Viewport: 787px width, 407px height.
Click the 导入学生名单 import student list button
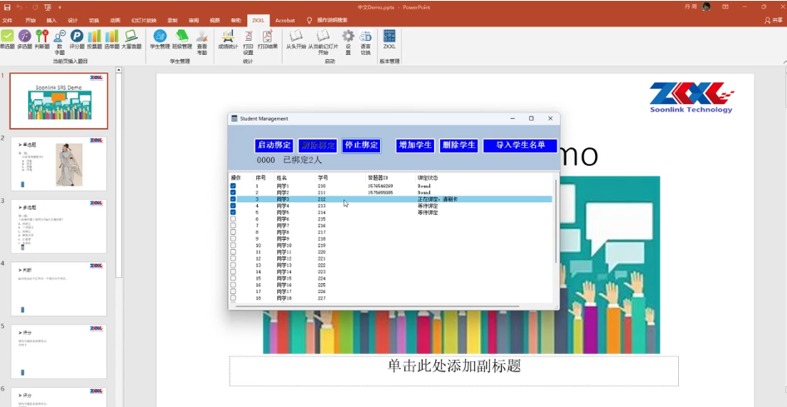[x=519, y=145]
